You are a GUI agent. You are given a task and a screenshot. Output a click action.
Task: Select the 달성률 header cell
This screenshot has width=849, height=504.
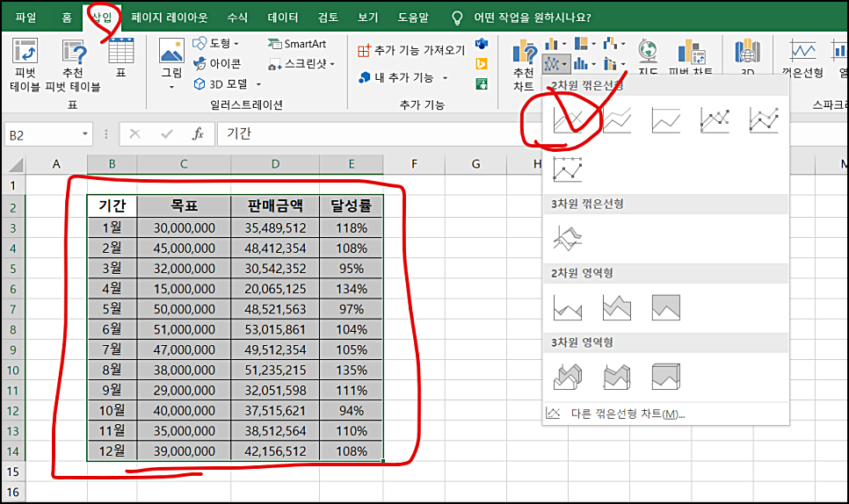point(352,206)
